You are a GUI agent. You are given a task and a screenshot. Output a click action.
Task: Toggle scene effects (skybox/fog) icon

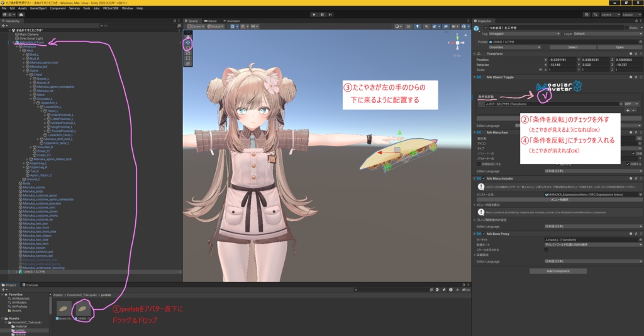[x=435, y=26]
